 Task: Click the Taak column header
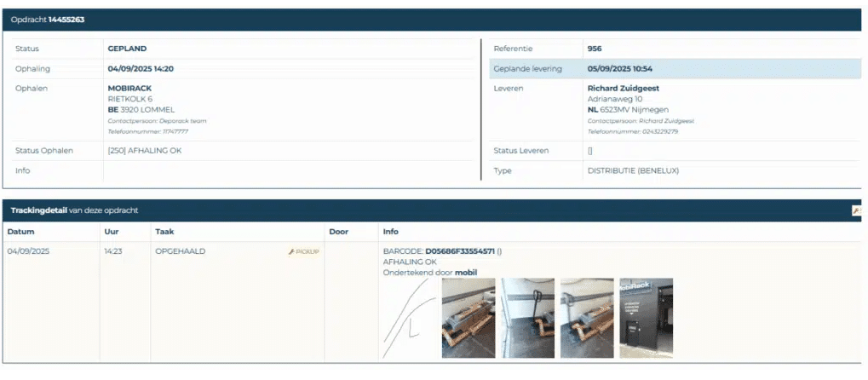click(164, 231)
